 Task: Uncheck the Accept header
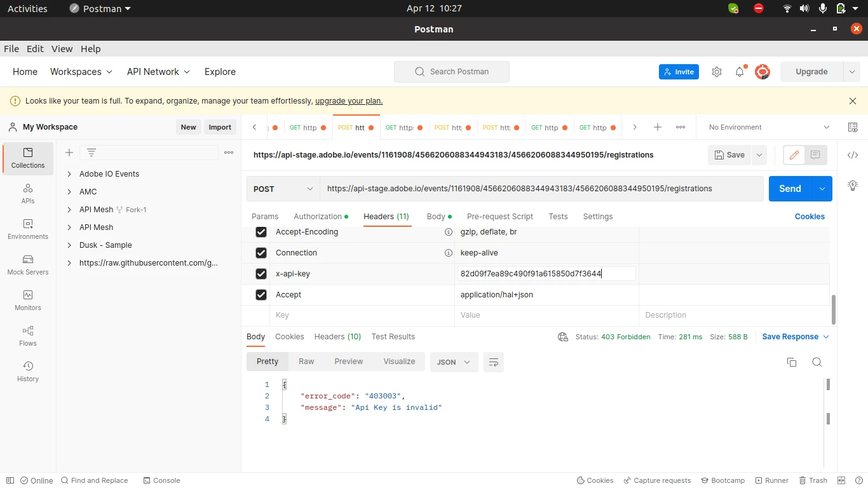[261, 295]
